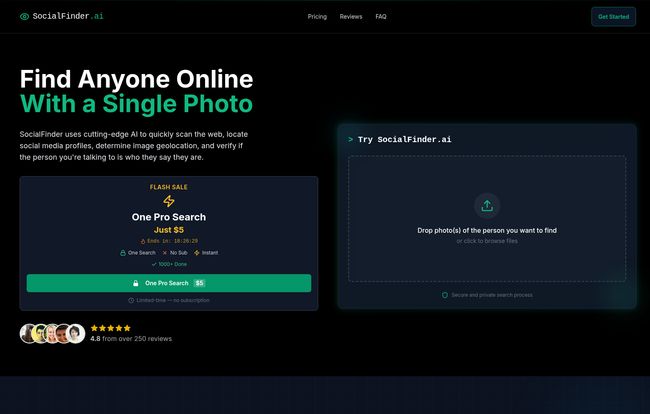Click the SocialFinder description paragraph
Screen dimensions: 650x414
pos(133,146)
